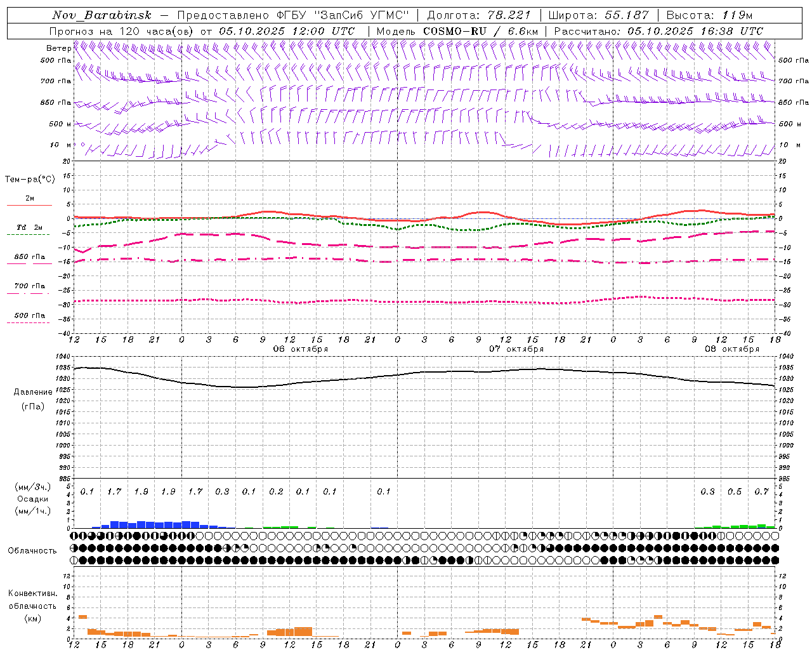Image resolution: width=812 pixels, height=650 pixels.
Task: Select the 07 октября date label
Action: point(516,349)
